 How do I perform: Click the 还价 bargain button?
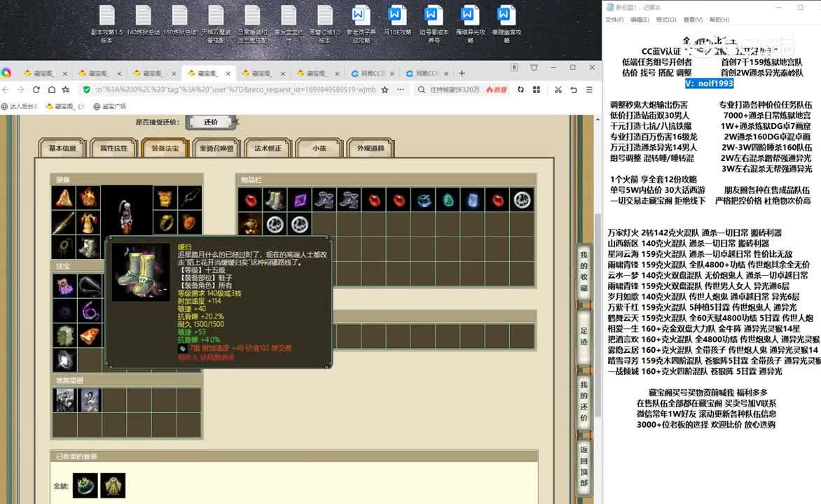[211, 122]
